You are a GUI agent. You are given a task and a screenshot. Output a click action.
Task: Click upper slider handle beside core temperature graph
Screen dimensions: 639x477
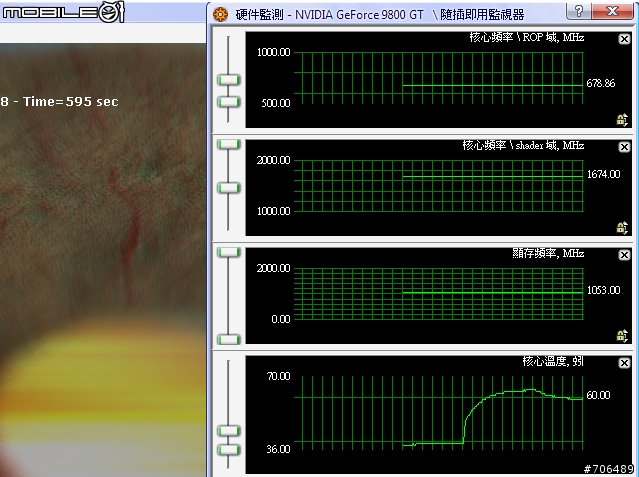point(229,431)
